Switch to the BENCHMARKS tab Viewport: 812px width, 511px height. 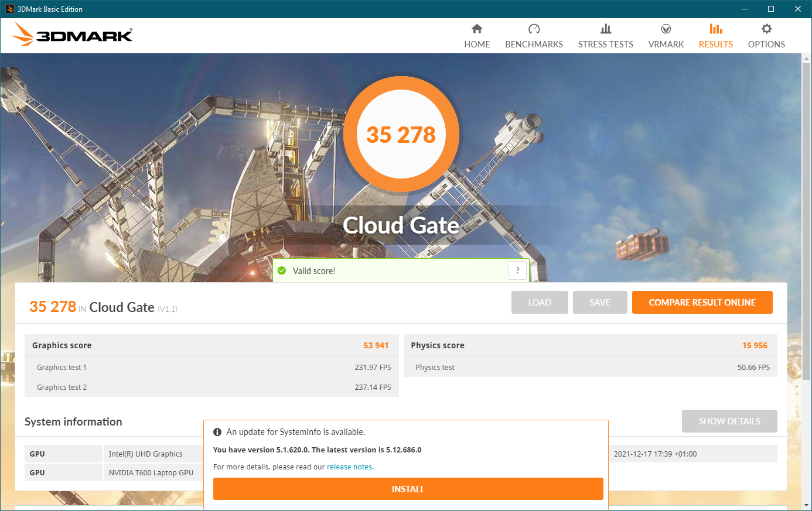(534, 44)
